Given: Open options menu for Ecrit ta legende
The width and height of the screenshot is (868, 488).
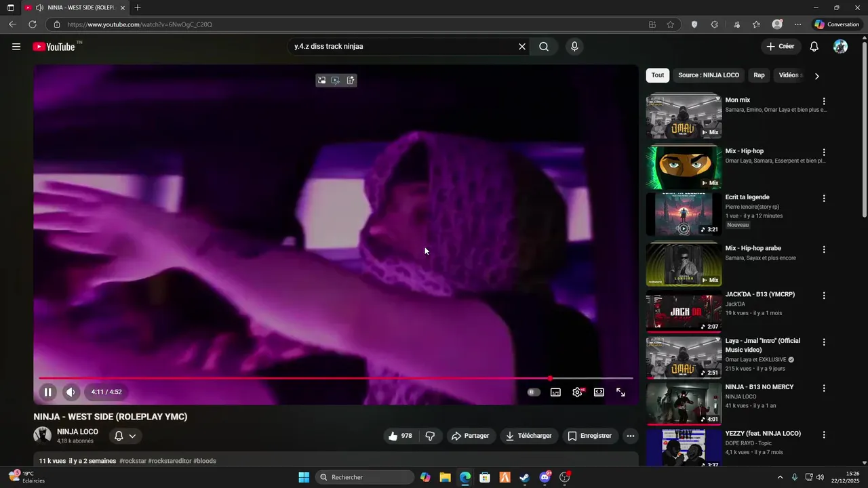Looking at the screenshot, I should [x=824, y=199].
